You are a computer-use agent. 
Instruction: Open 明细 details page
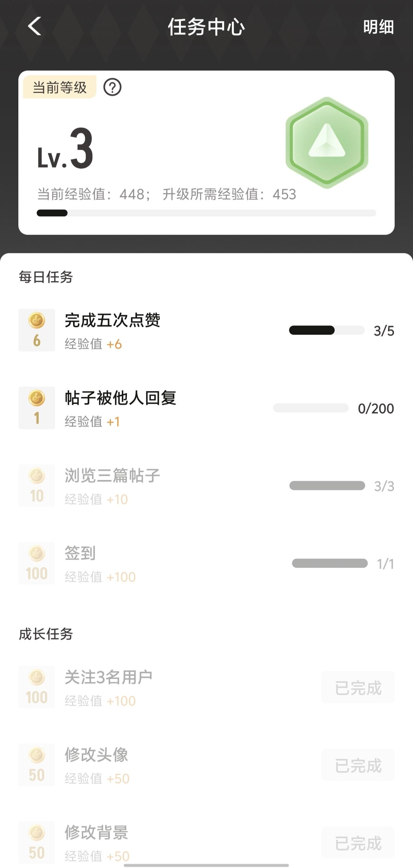click(x=378, y=27)
